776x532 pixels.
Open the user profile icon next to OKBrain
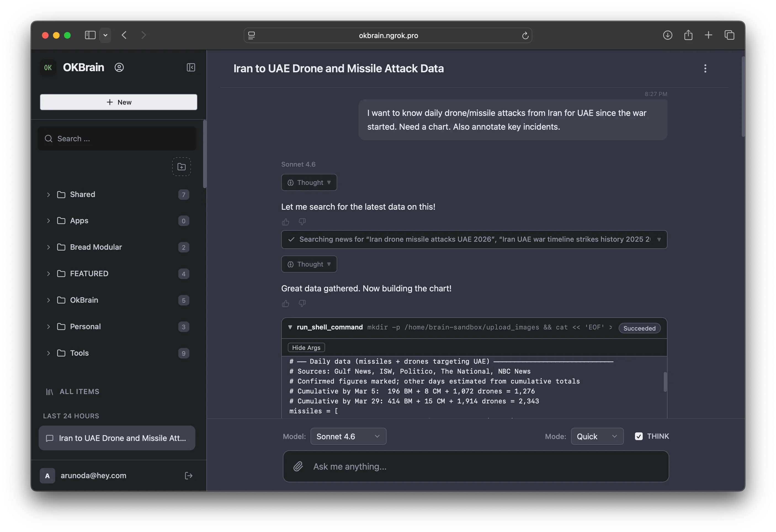[x=119, y=67]
